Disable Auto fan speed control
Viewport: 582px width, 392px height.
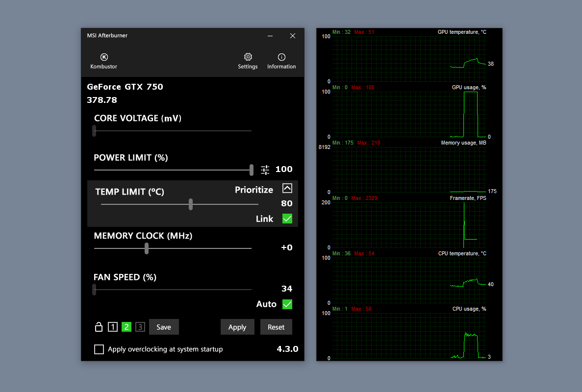pyautogui.click(x=287, y=304)
